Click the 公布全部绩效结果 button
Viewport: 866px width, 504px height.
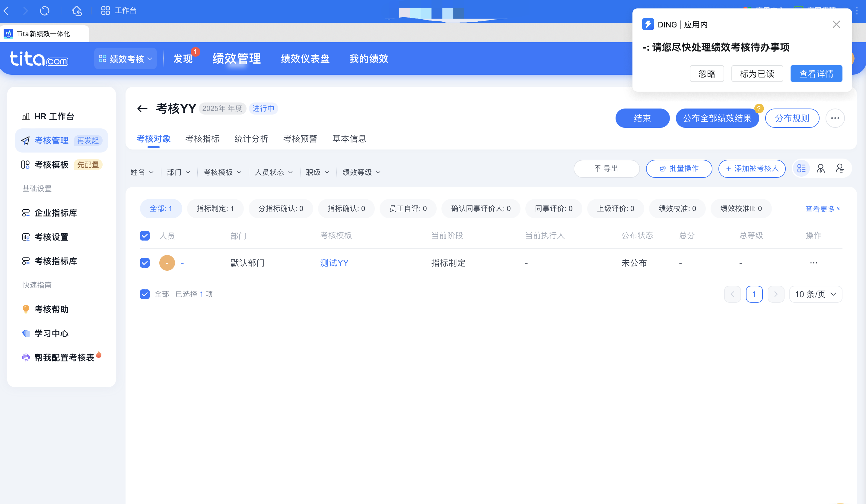(717, 118)
